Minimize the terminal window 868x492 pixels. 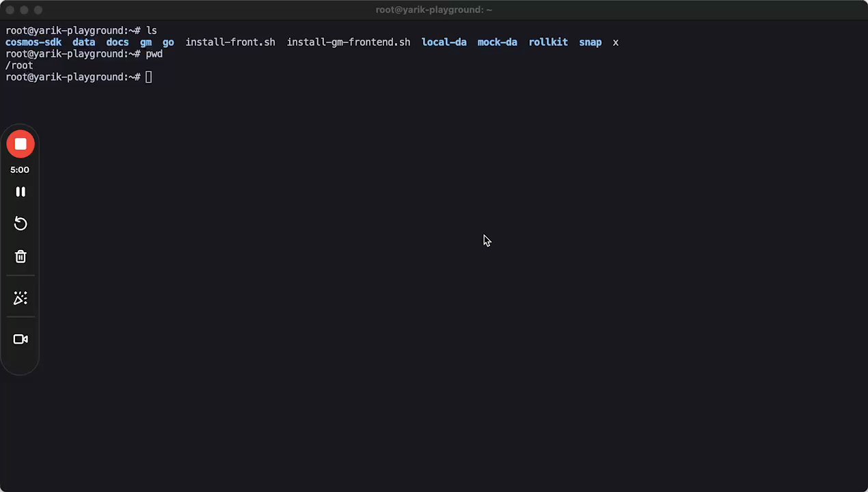pyautogui.click(x=24, y=10)
